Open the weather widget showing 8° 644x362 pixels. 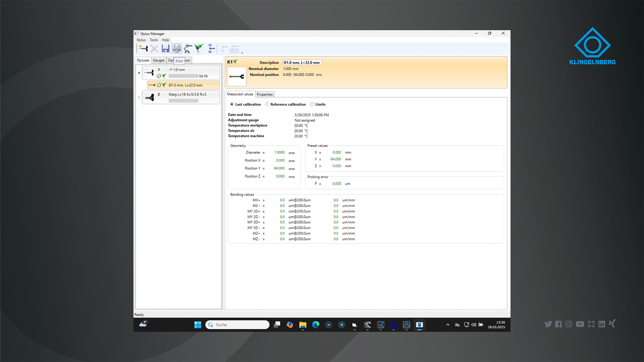coord(143,324)
